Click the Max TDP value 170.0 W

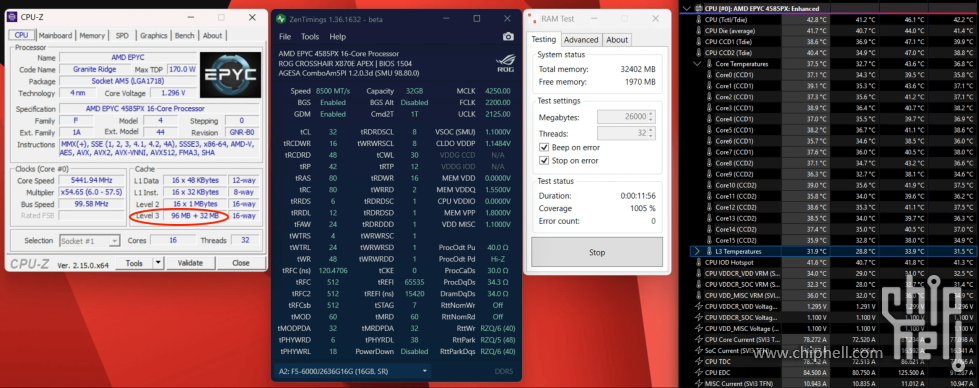click(182, 69)
